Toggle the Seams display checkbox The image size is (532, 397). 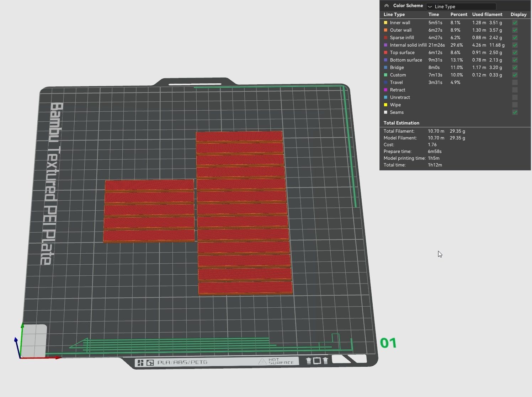click(x=515, y=112)
